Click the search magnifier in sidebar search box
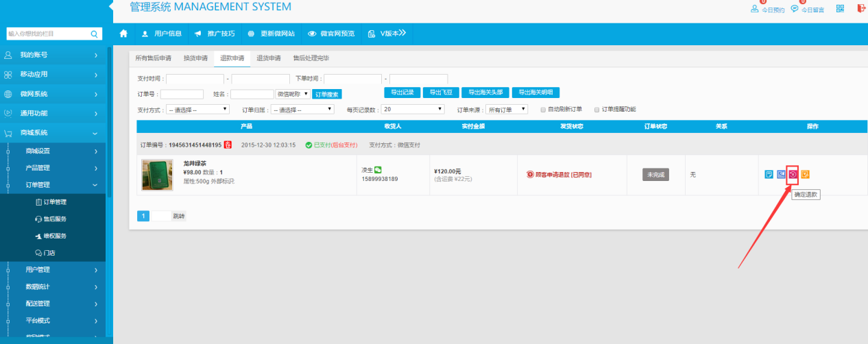The width and height of the screenshot is (868, 344). pyautogui.click(x=94, y=33)
